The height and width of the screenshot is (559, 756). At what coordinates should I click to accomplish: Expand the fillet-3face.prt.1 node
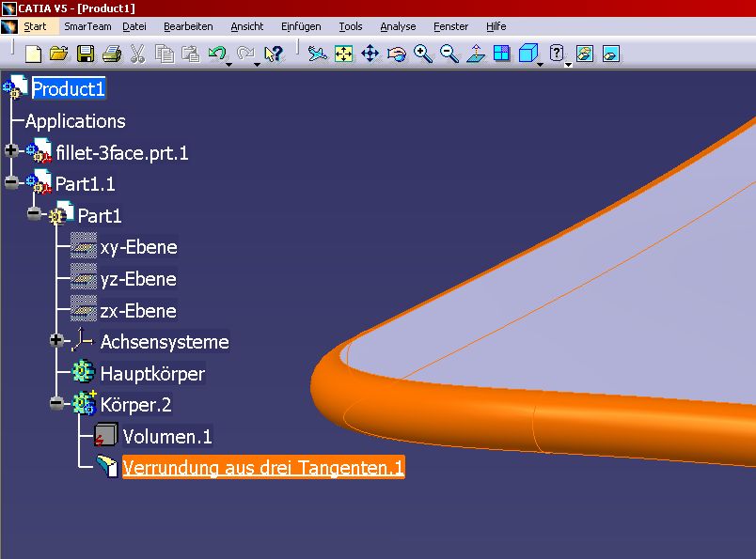11,150
